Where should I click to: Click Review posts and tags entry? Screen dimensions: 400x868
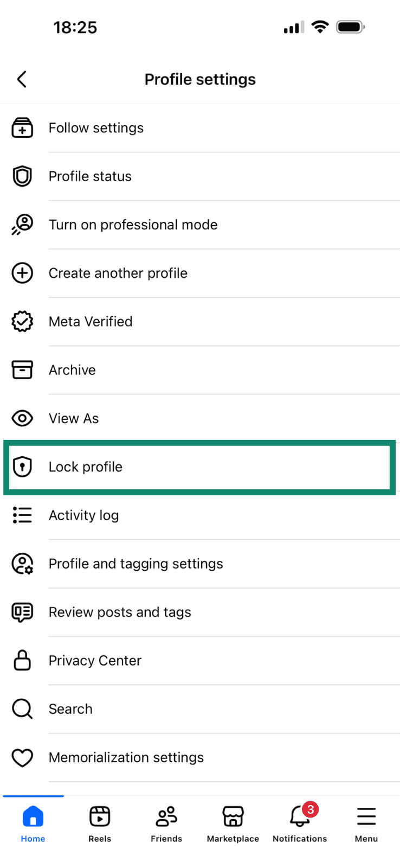click(120, 612)
